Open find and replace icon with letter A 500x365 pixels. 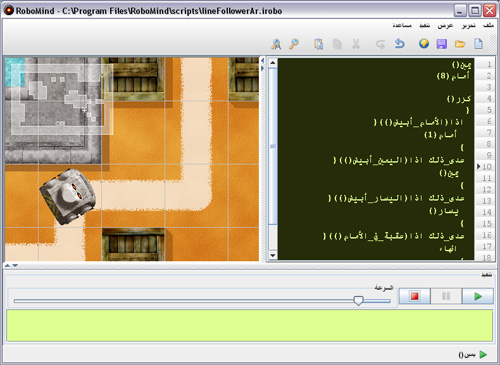(x=276, y=44)
